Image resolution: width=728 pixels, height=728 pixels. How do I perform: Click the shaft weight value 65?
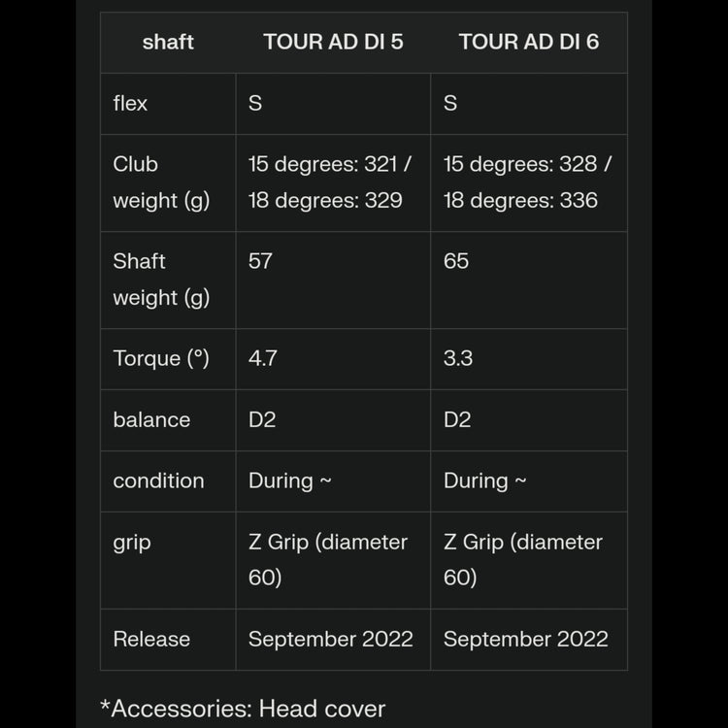[x=456, y=261]
